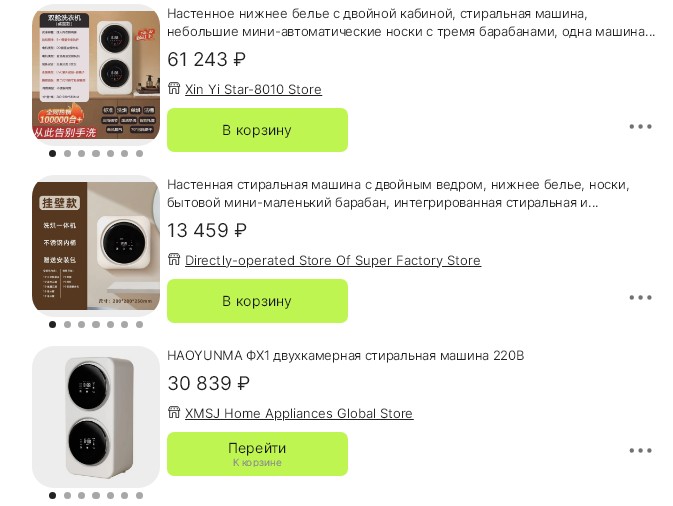
Task: Add the 13 459 ₽ washer to cart
Action: [257, 301]
